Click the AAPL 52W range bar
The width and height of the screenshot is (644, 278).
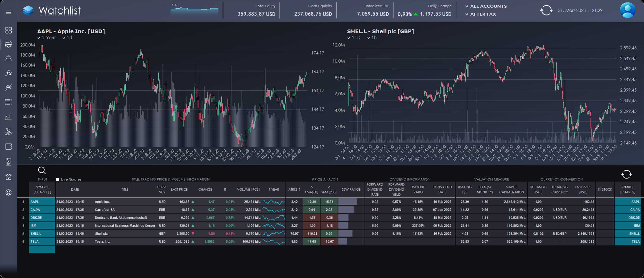pyautogui.click(x=347, y=202)
